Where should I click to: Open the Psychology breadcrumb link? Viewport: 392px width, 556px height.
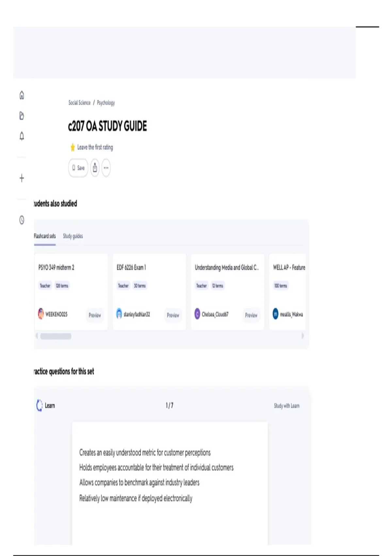point(106,103)
